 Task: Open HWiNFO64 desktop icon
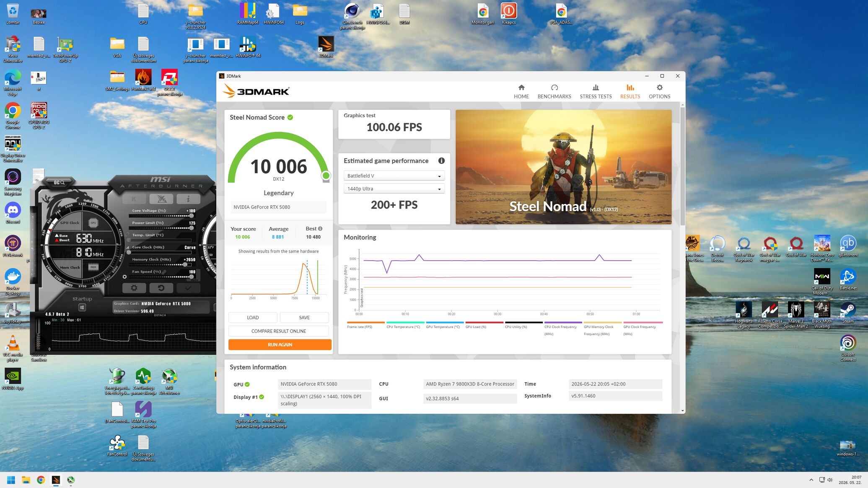click(x=274, y=14)
